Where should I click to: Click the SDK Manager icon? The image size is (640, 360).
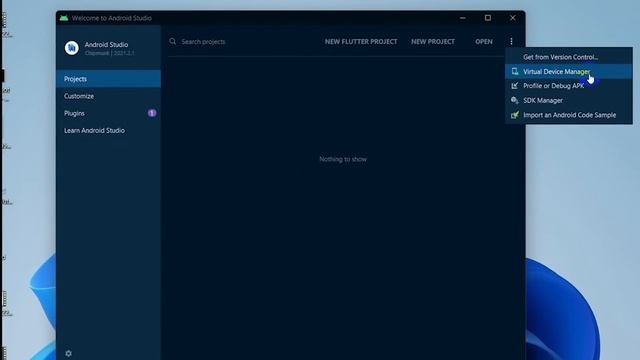tap(515, 100)
